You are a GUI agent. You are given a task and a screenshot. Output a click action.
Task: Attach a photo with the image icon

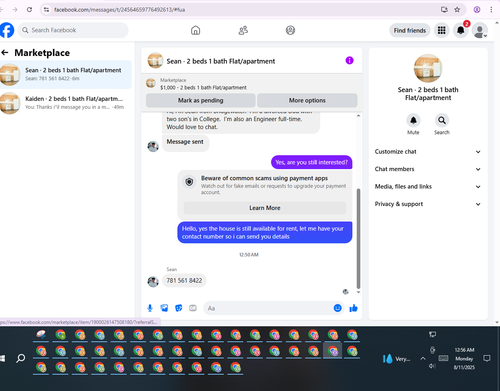coord(164,308)
